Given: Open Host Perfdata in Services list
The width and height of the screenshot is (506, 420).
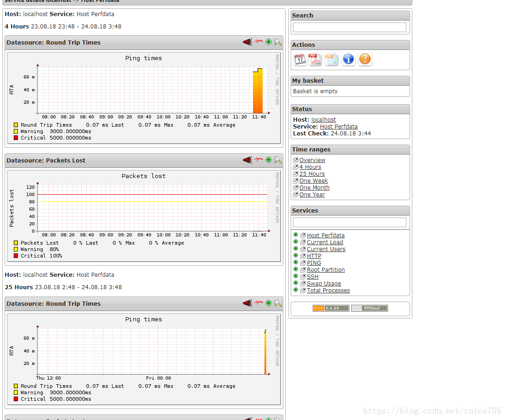Looking at the screenshot, I should pos(326,235).
